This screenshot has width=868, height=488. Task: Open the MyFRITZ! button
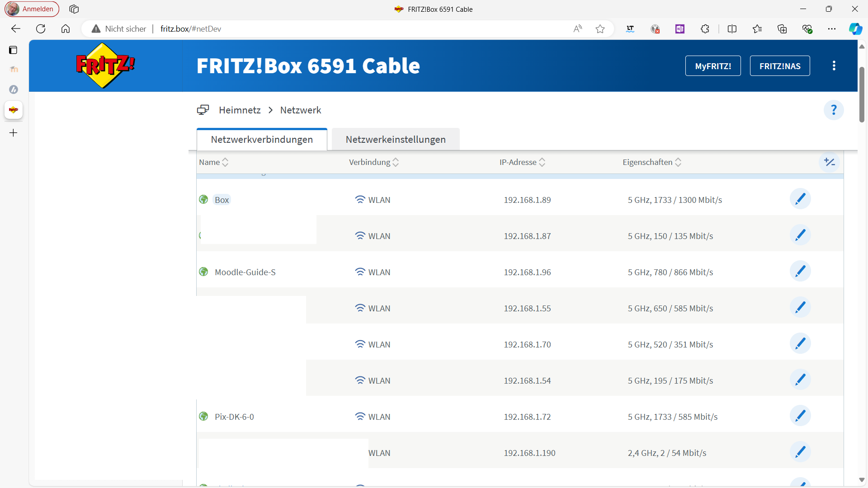tap(713, 66)
